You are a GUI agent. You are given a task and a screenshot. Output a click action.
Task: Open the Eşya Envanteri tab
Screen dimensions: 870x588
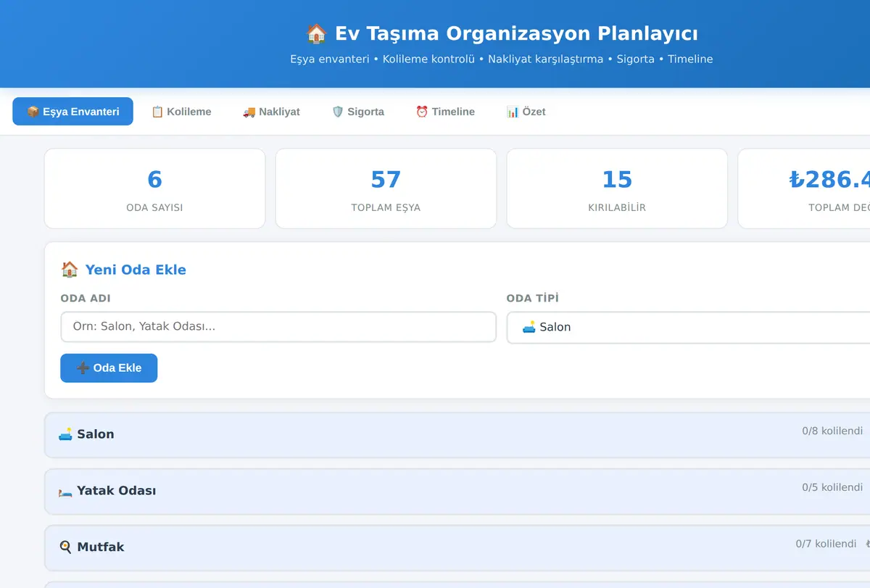point(72,112)
